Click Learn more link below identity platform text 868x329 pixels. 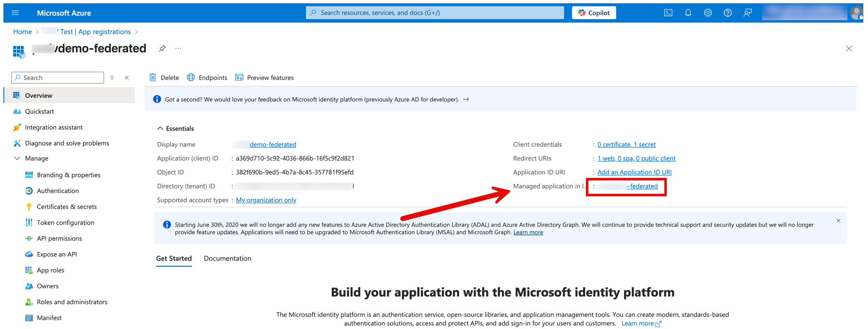(x=641, y=323)
